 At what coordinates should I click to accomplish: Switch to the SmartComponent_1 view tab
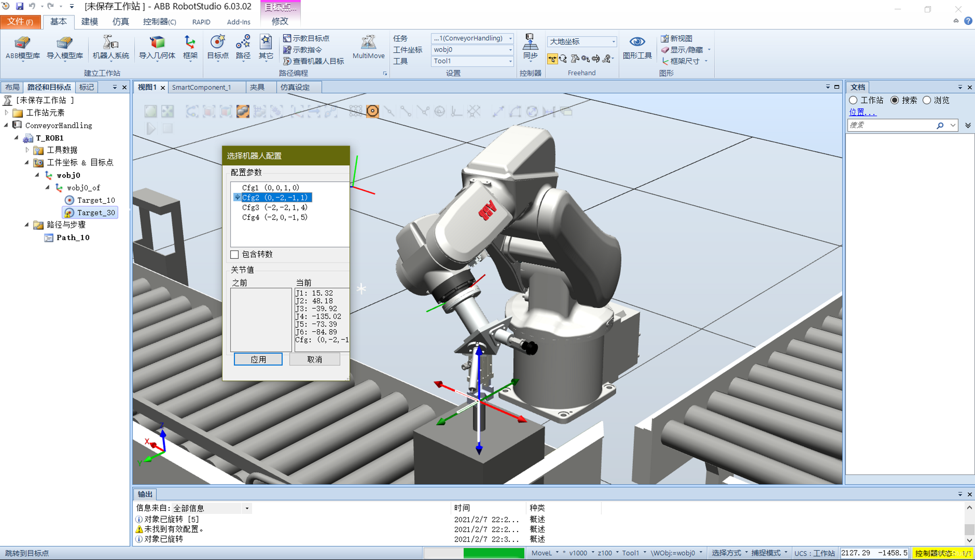click(x=201, y=87)
